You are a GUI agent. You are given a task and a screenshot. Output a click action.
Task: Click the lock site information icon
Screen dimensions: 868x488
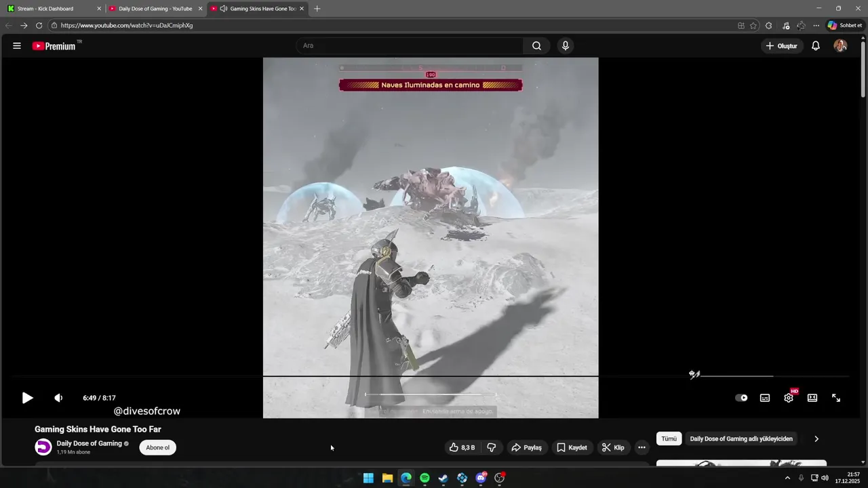[54, 25]
